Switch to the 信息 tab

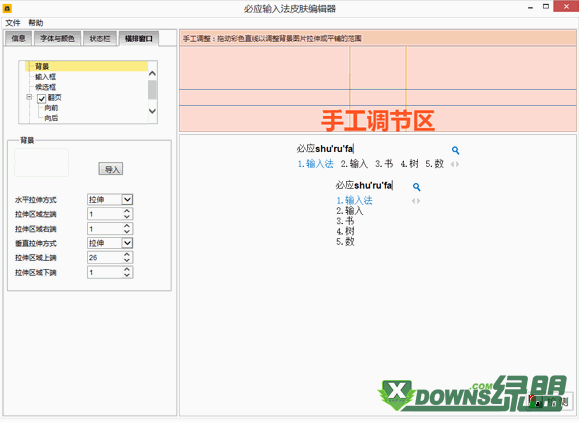point(18,38)
